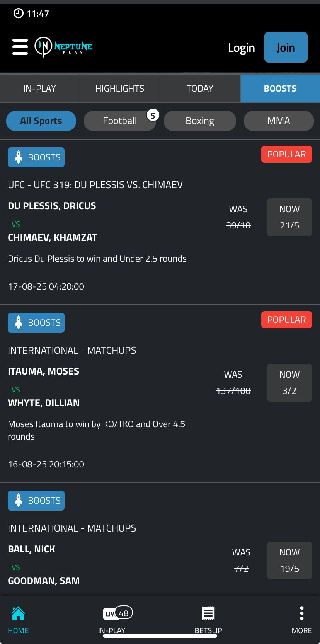Select NOW 21/5 odds for Du Plessis
Screen dimensions: 320x644
point(289,217)
